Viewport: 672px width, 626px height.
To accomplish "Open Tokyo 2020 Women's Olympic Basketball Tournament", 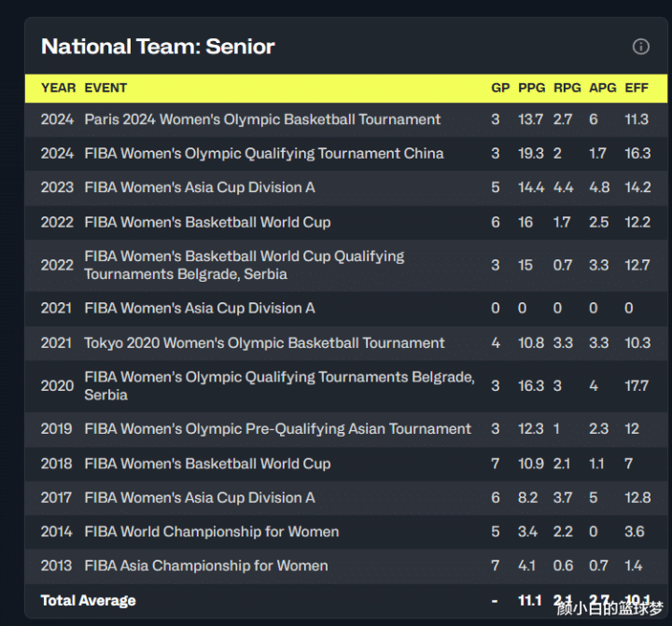I will pos(264,342).
